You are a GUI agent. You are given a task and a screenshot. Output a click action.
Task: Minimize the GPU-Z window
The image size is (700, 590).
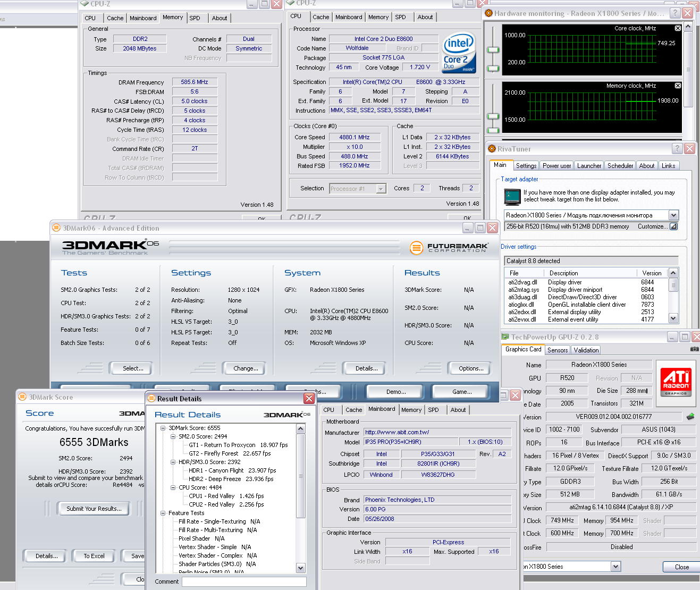click(673, 337)
